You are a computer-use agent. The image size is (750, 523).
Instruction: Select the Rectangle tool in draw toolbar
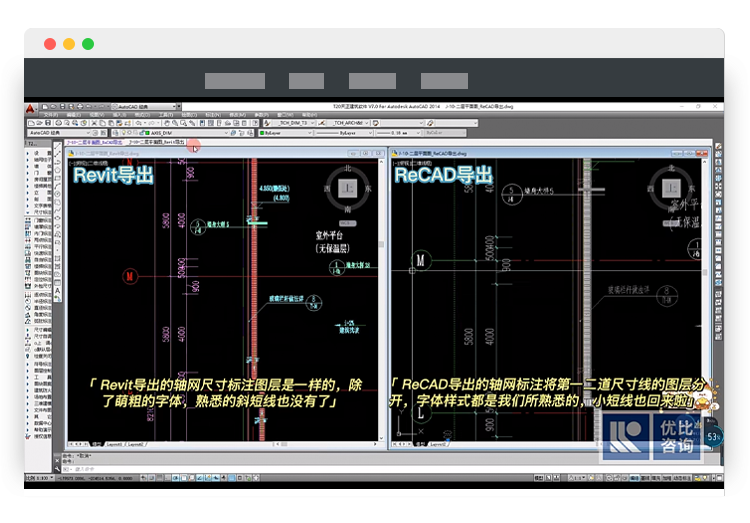pyautogui.click(x=57, y=178)
